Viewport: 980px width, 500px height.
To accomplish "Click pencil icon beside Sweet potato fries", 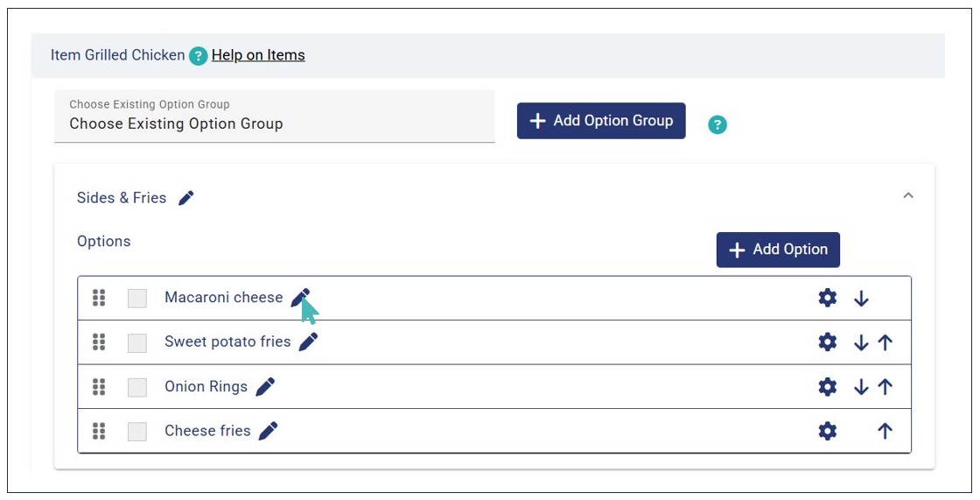I will [308, 342].
